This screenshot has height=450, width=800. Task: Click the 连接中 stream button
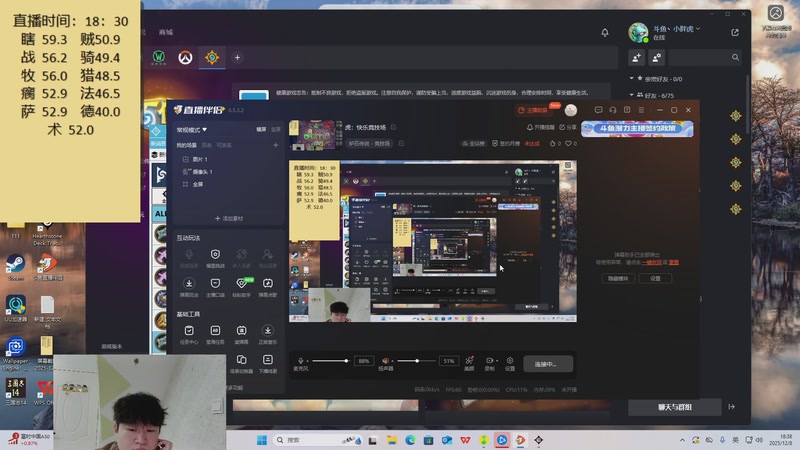pos(548,364)
